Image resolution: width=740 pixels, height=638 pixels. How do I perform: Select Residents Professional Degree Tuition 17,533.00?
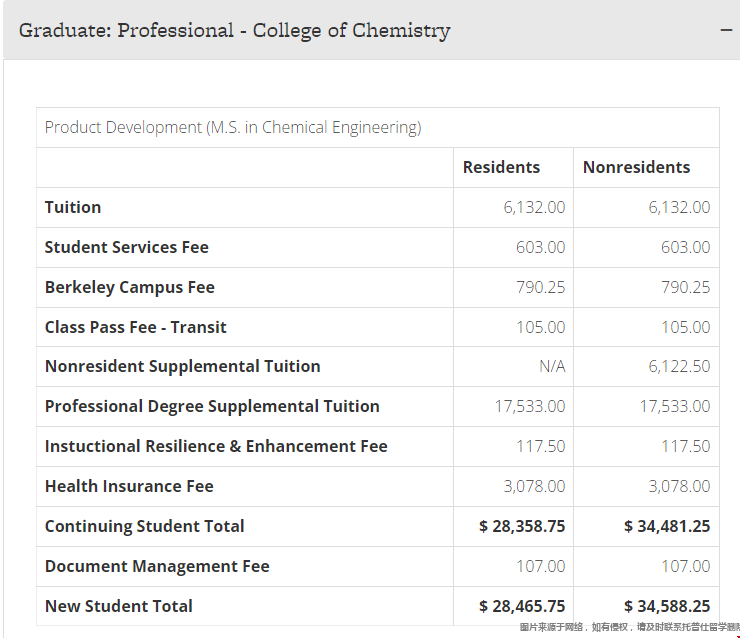(530, 406)
